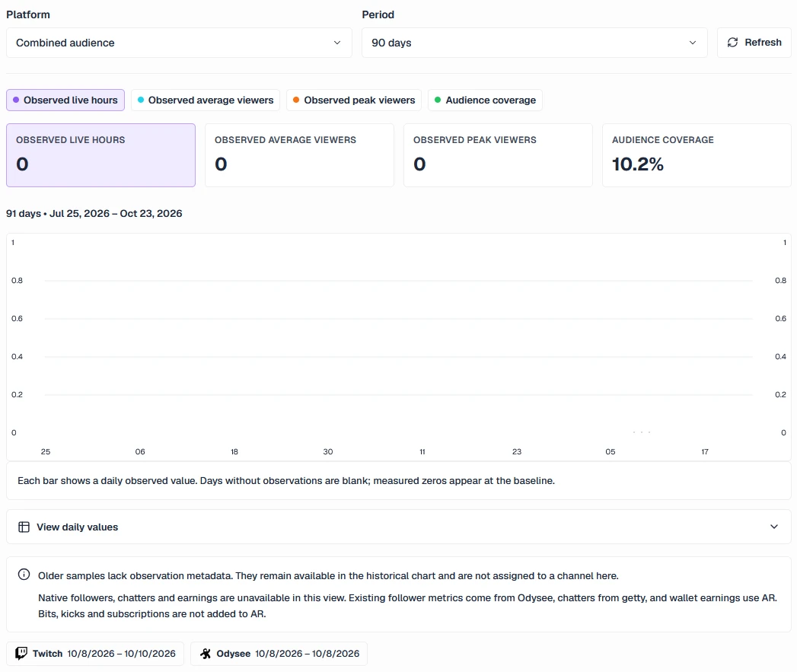Screen dimensions: 797x672
Task: Click the Refresh button
Action: (x=754, y=43)
